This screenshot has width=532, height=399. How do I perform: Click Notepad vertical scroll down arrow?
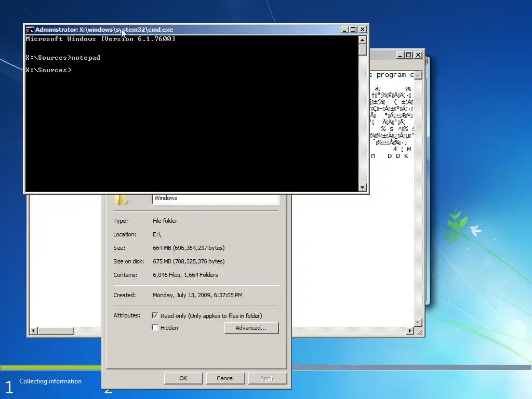click(x=418, y=322)
